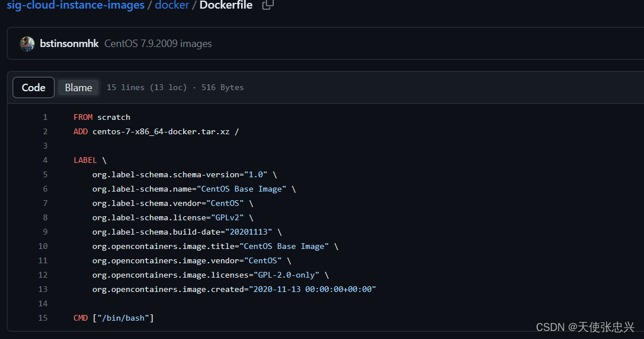Select line number 5

pos(45,175)
